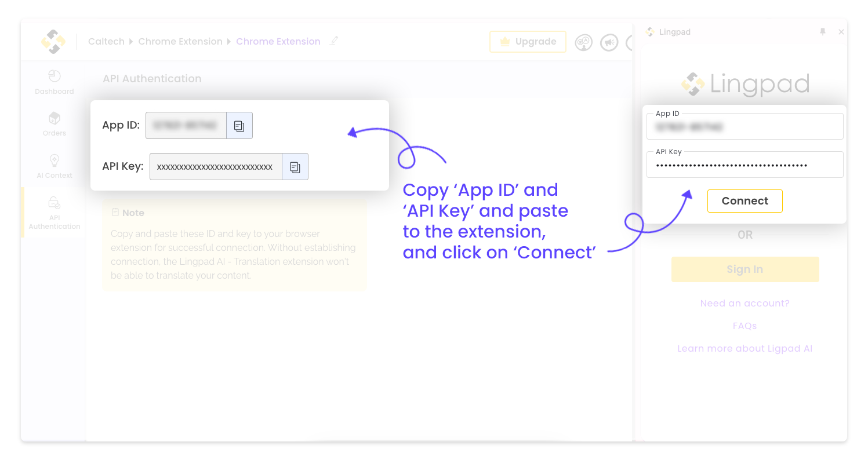
Task: Click the Lingpad title in extension bar
Action: [x=675, y=32]
